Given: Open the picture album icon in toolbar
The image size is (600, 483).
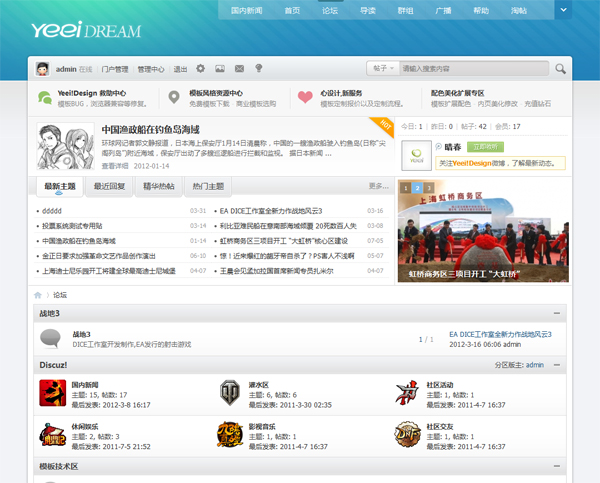Looking at the screenshot, I should (x=220, y=69).
